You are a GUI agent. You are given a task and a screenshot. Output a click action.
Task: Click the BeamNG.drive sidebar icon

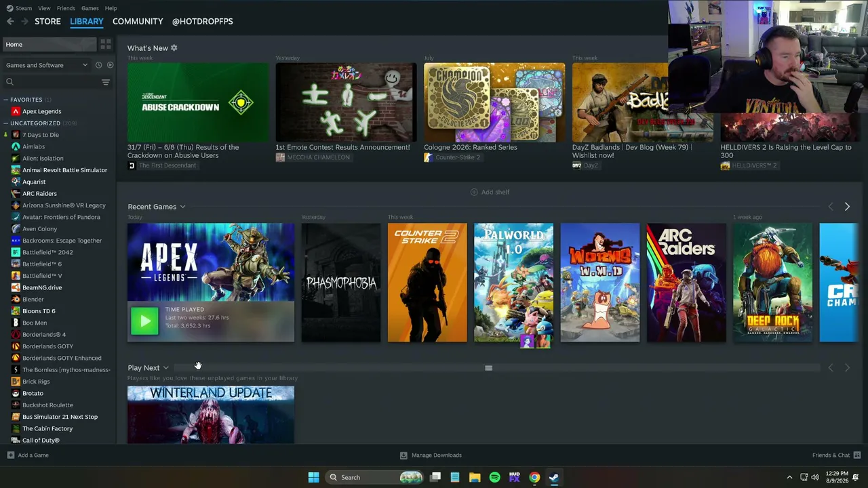[16, 287]
